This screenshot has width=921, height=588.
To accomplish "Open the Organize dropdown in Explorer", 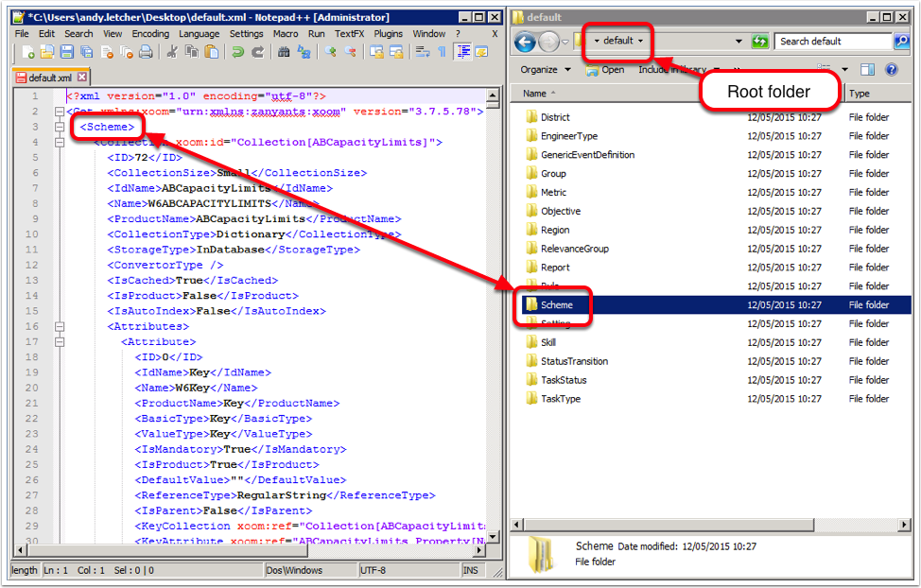I will click(546, 70).
